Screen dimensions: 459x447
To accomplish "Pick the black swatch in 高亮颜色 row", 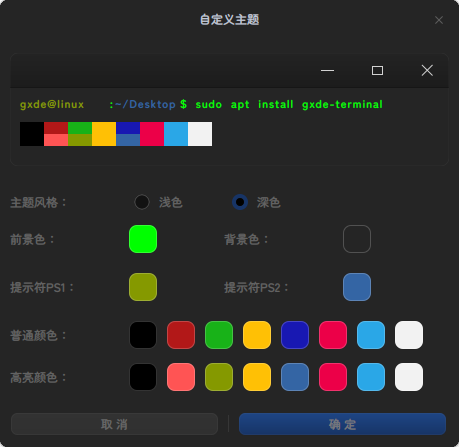I will point(143,377).
